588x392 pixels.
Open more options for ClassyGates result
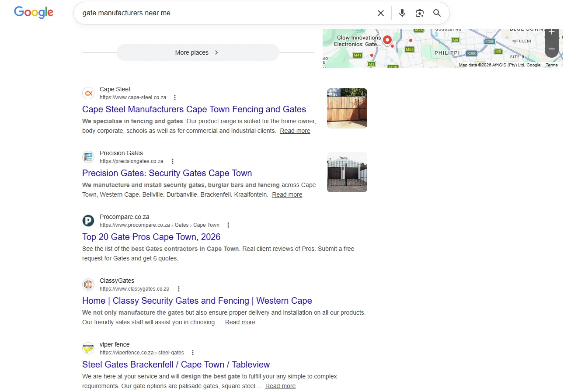[x=179, y=289]
